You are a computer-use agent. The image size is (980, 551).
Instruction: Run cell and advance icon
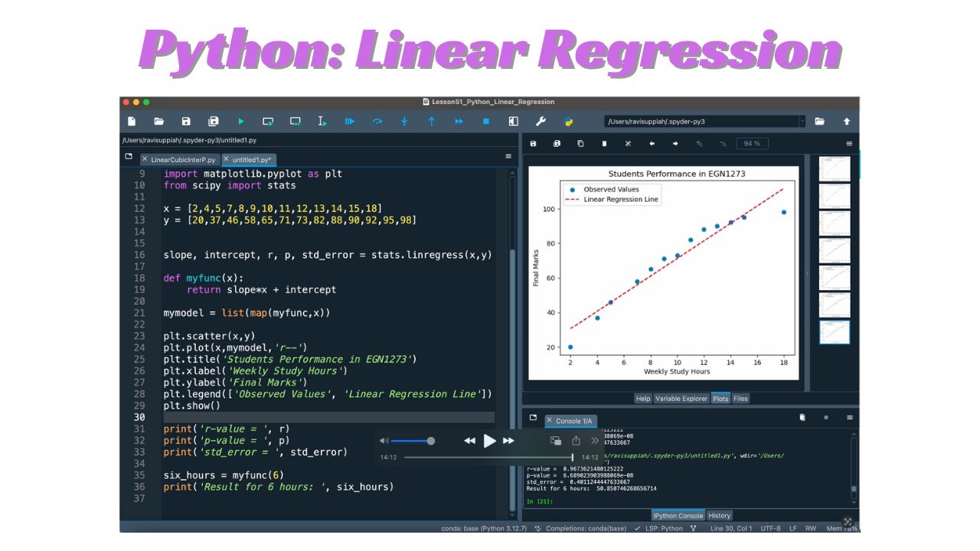click(x=295, y=121)
